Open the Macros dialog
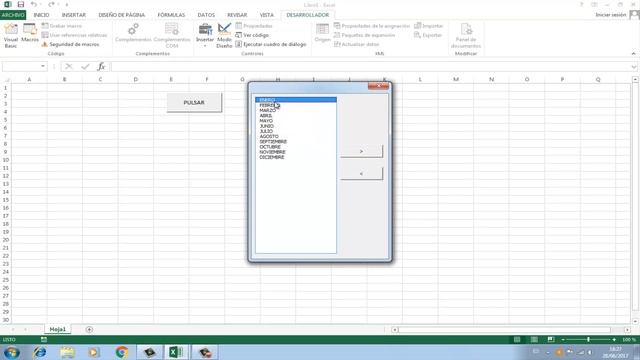This screenshot has width=640, height=360. point(30,33)
